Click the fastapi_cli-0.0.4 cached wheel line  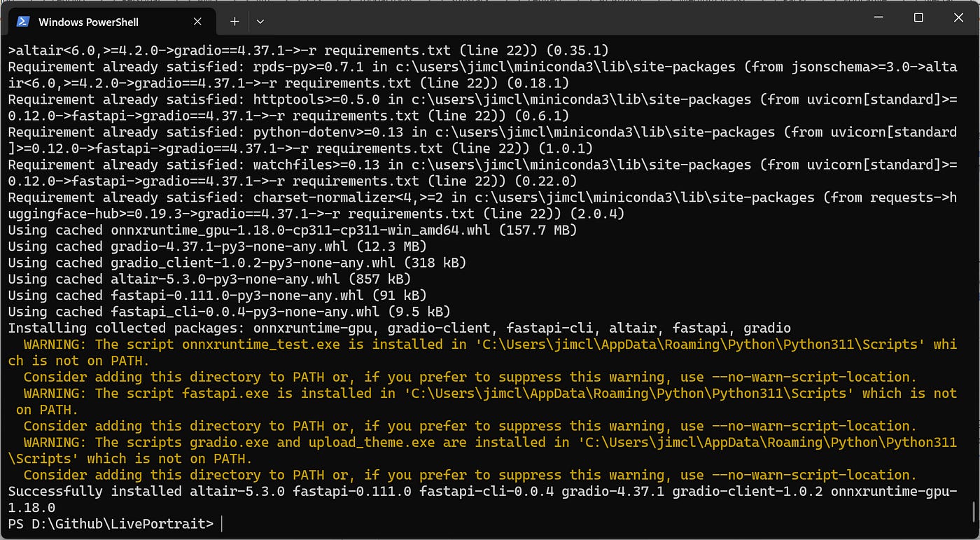point(229,311)
